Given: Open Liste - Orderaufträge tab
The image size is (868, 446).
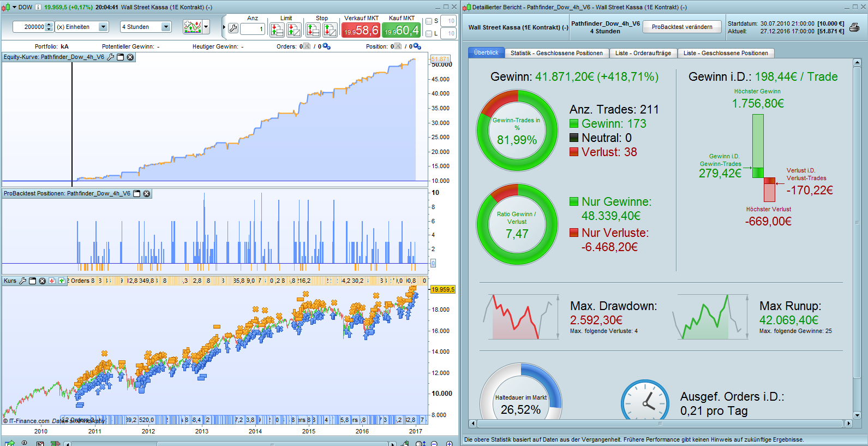Looking at the screenshot, I should point(643,53).
